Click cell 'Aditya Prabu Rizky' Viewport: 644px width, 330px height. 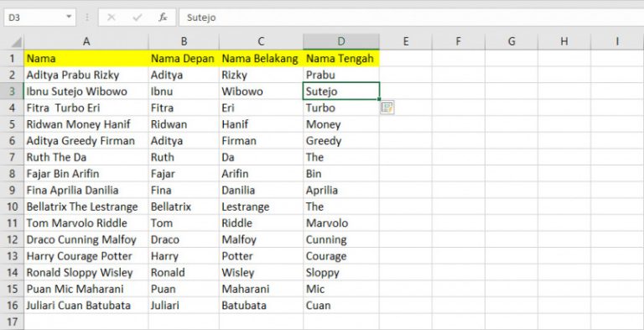tap(86, 75)
